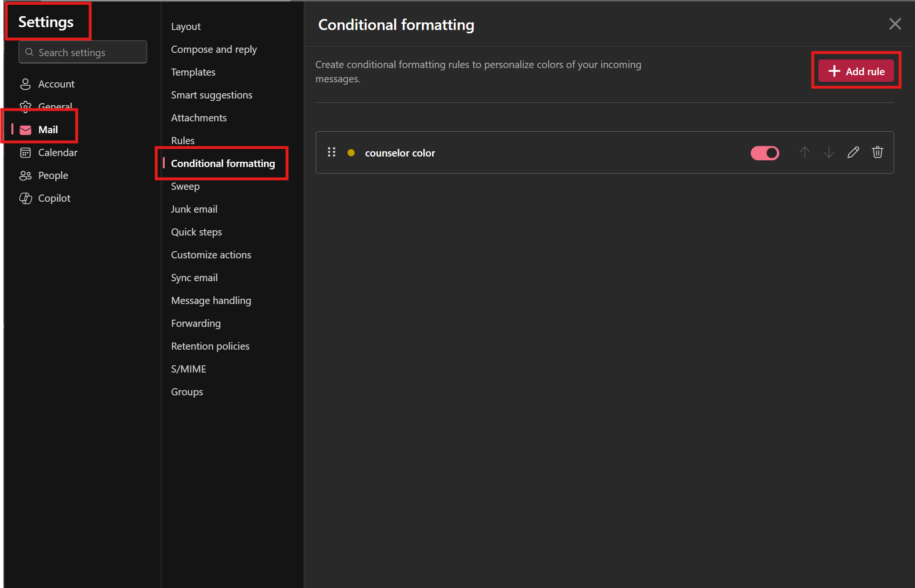This screenshot has width=915, height=588.
Task: Open Account settings via the person icon
Action: pyautogui.click(x=25, y=84)
